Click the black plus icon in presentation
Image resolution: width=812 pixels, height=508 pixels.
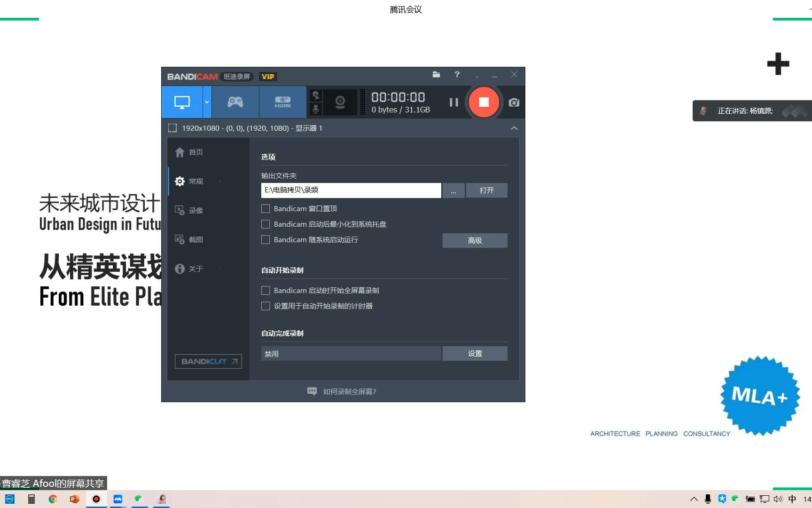coord(778,63)
